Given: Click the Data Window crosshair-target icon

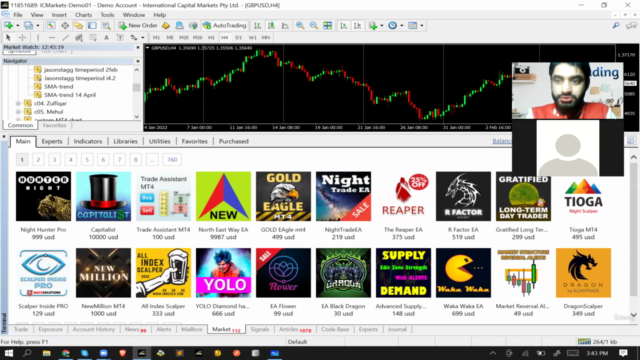Looking at the screenshot, I should [x=65, y=25].
